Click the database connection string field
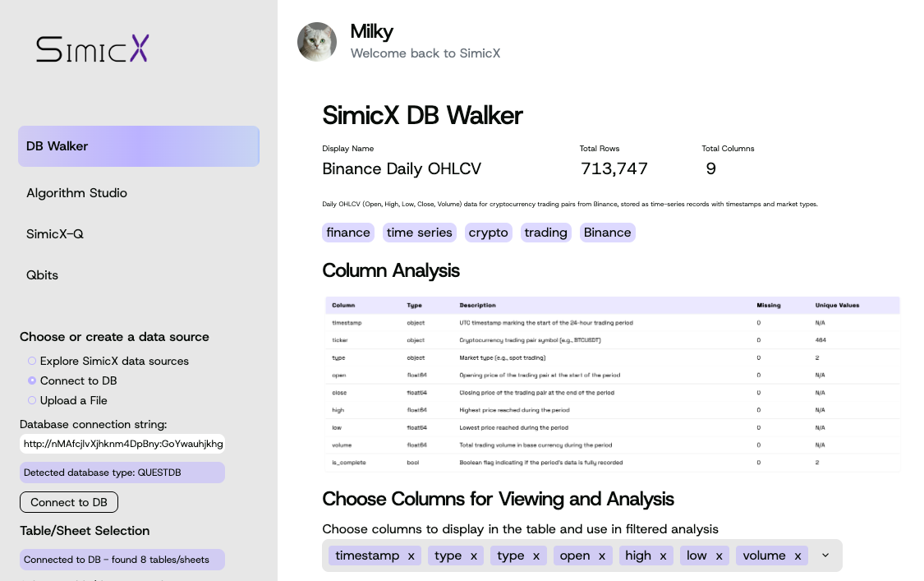924x581 pixels. pos(122,444)
